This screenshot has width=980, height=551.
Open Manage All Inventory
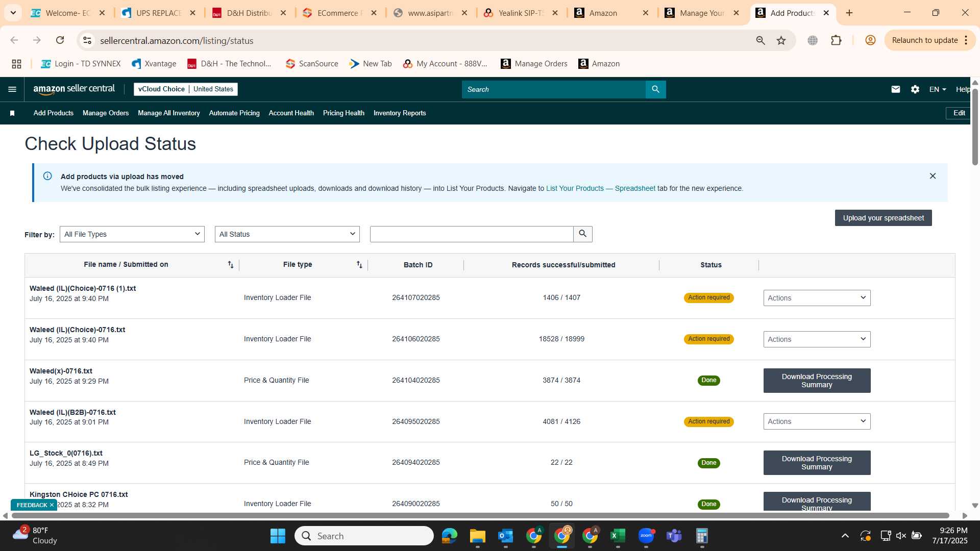pos(169,113)
